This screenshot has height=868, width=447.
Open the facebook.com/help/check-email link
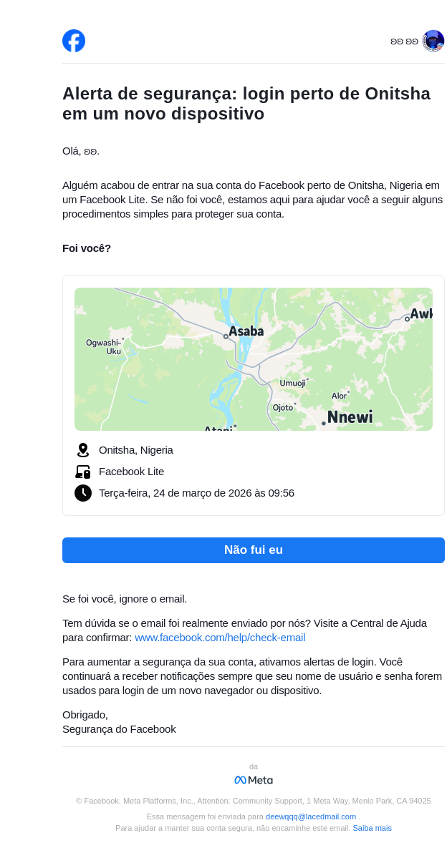[x=220, y=638]
